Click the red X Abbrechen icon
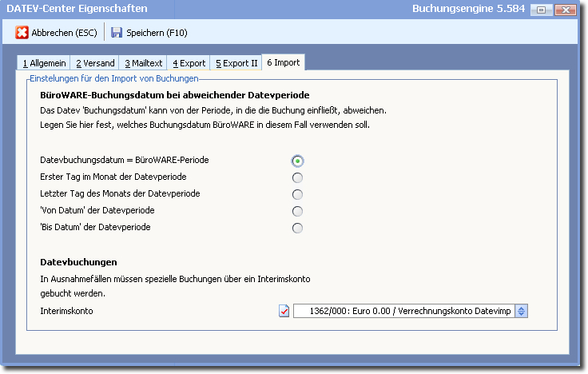 [22, 33]
